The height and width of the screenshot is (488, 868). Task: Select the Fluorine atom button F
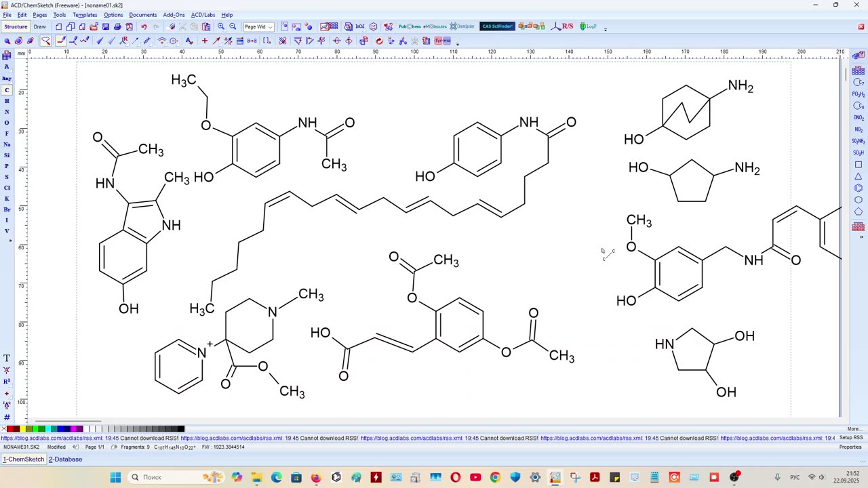pyautogui.click(x=7, y=134)
